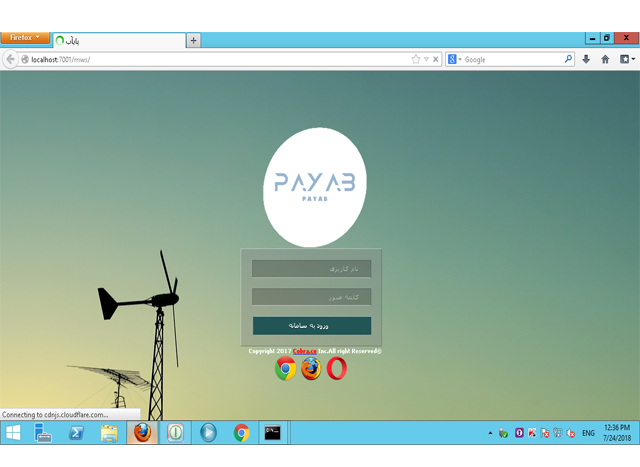Select the پایاب browser tab
The image size is (640, 467).
(x=119, y=40)
